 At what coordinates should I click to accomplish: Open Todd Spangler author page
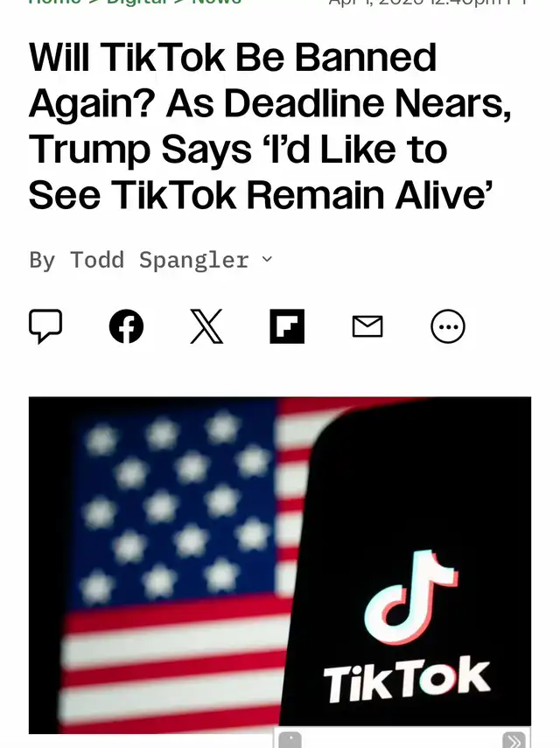pyautogui.click(x=159, y=260)
